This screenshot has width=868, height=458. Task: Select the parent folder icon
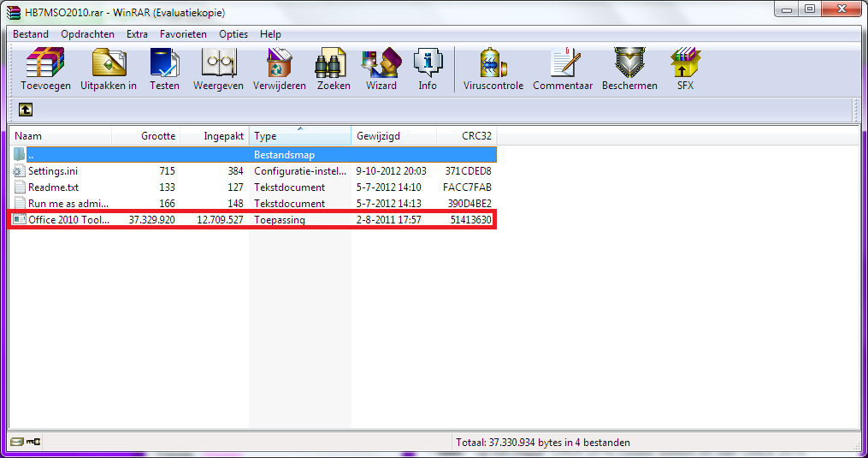coord(20,155)
